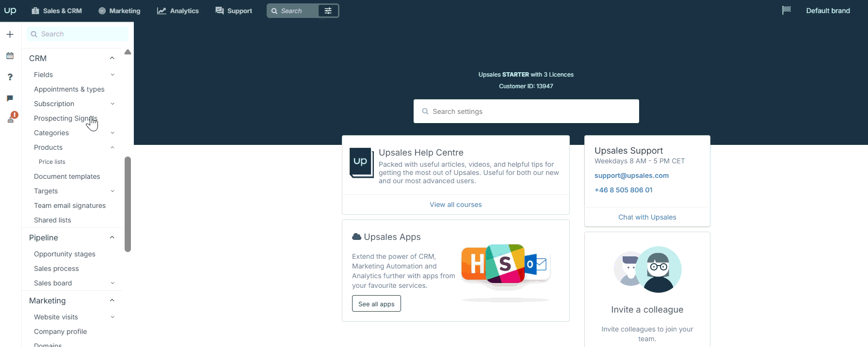This screenshot has height=347, width=868.
Task: Expand the Website visits submenu chevron
Action: point(113,317)
